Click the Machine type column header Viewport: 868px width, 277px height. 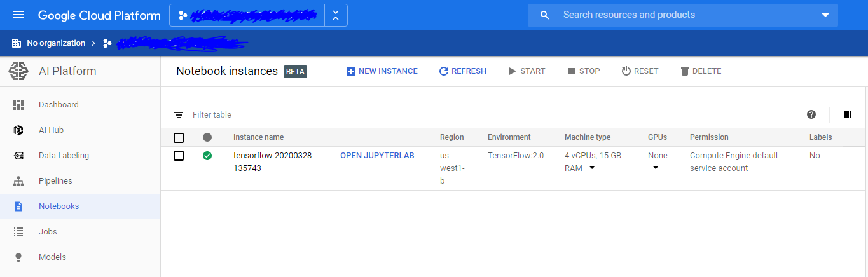click(x=588, y=137)
